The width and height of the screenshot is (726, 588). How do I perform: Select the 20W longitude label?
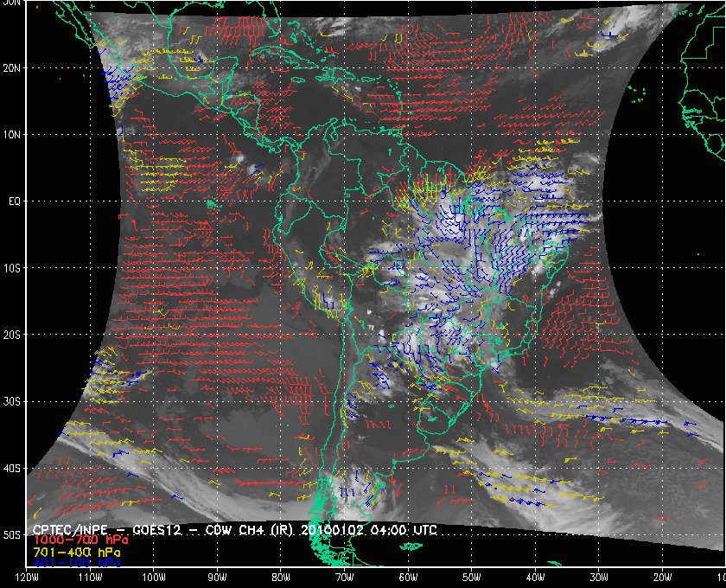663,578
